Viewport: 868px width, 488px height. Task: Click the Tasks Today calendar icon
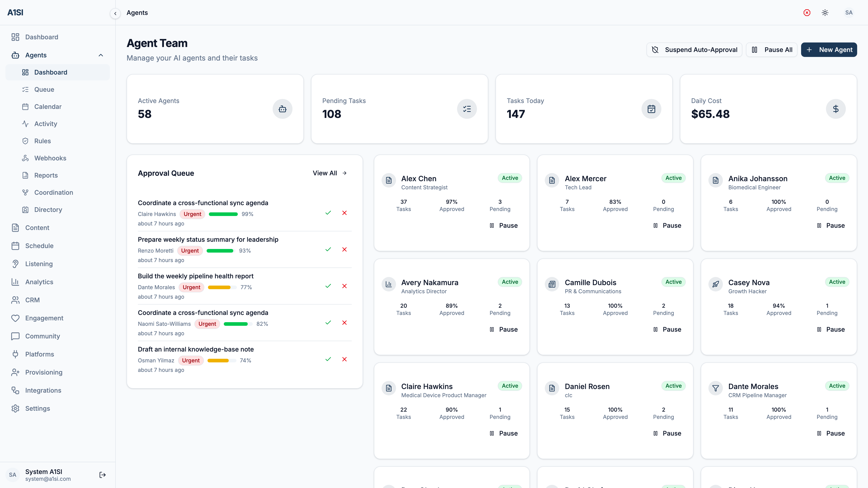click(x=651, y=109)
